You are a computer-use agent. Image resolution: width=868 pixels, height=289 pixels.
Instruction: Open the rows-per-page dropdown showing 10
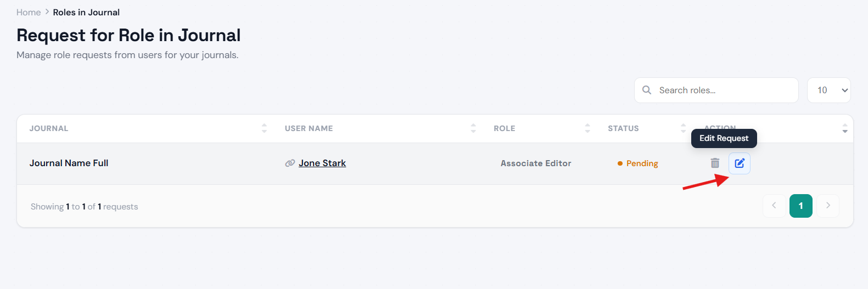(829, 90)
